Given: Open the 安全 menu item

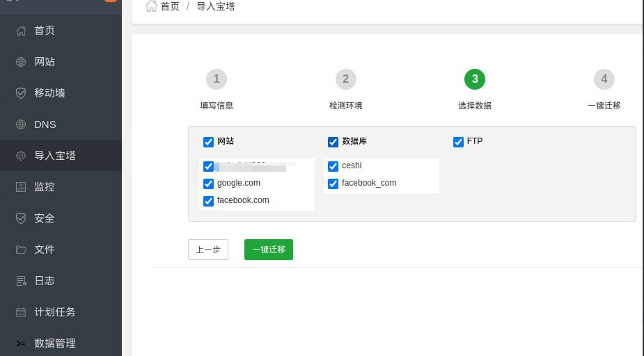Looking at the screenshot, I should coord(45,218).
